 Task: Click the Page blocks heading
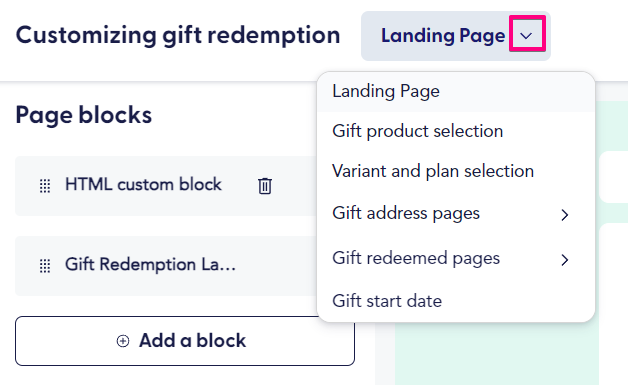[84, 115]
